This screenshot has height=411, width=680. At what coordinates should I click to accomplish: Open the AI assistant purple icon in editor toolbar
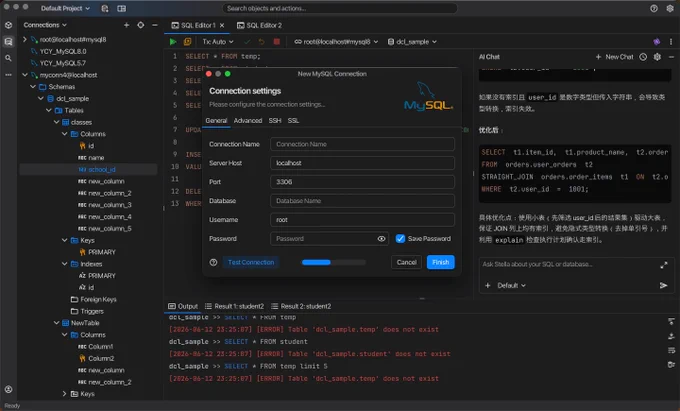pyautogui.click(x=657, y=42)
